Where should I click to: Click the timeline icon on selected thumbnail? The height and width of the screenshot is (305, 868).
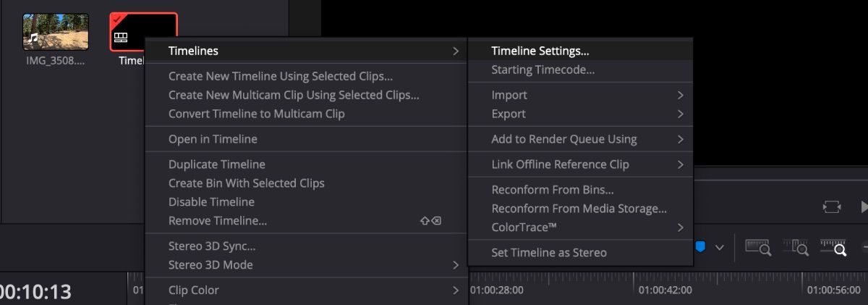[121, 37]
